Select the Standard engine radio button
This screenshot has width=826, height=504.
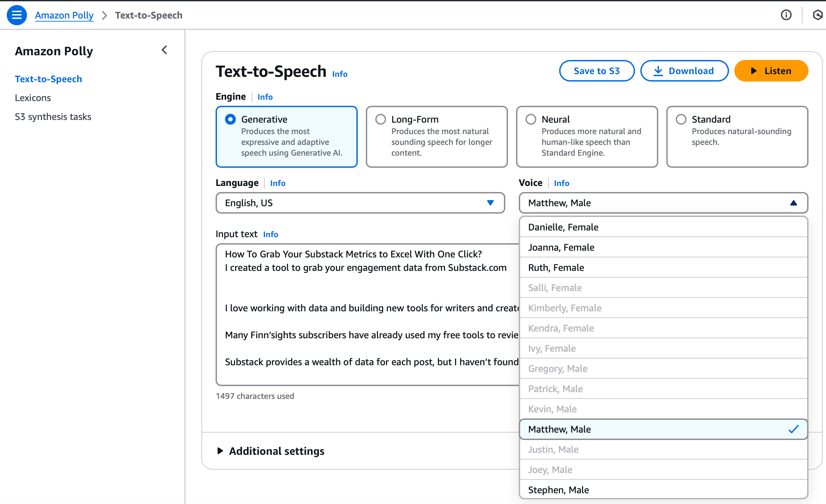[681, 119]
